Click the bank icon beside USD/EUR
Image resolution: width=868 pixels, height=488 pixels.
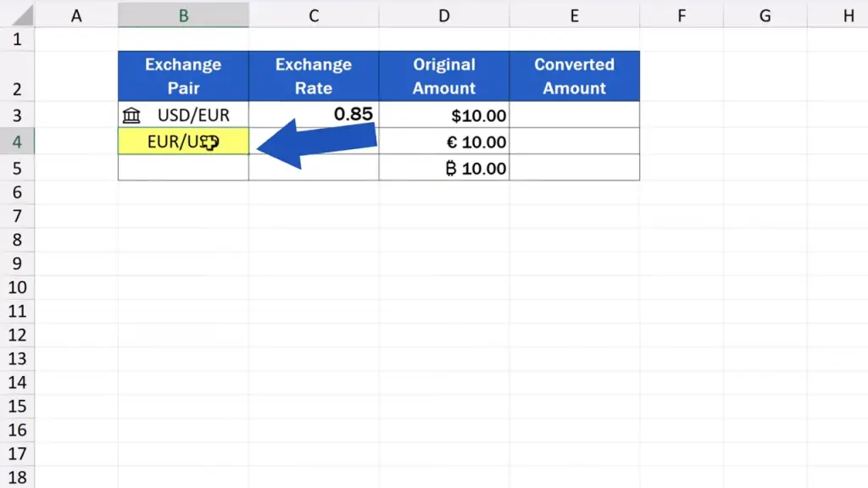point(131,115)
